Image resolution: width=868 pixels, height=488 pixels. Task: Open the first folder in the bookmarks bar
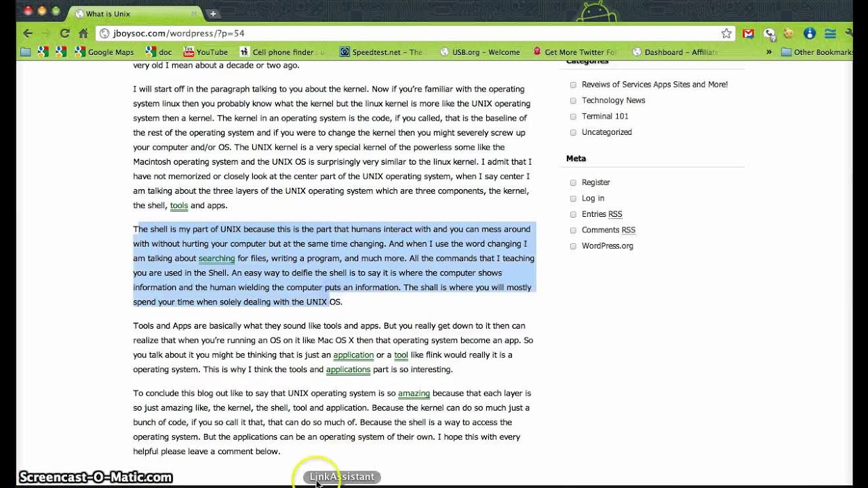(26, 52)
